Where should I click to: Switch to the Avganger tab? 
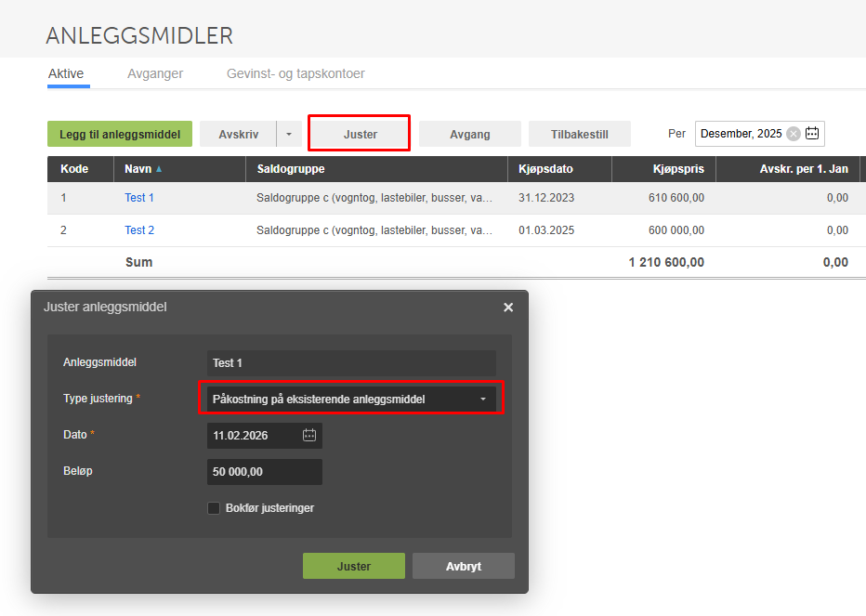pyautogui.click(x=155, y=73)
